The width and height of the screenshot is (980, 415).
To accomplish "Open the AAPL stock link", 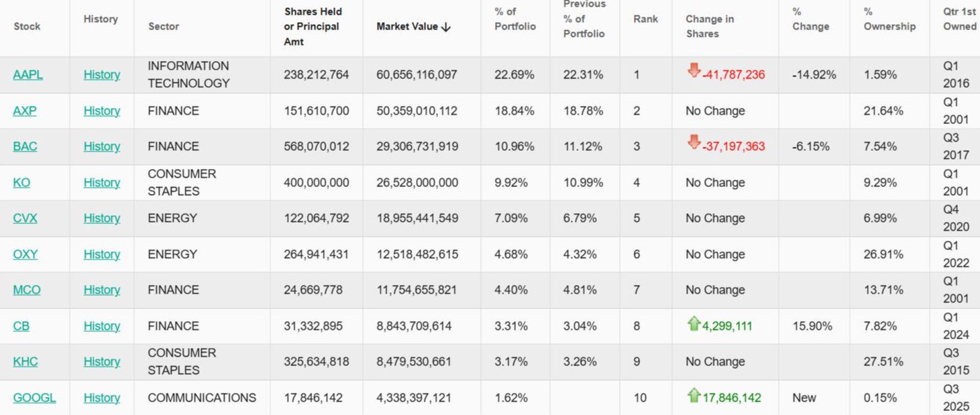I will click(28, 74).
